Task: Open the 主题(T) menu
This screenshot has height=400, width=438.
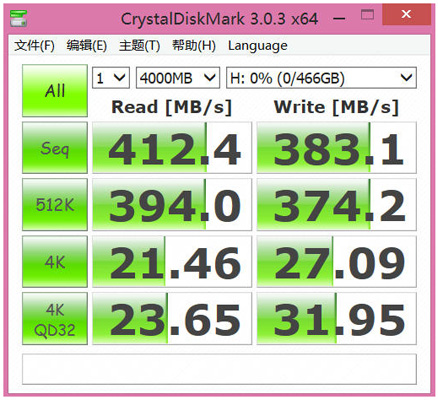Action: (x=139, y=46)
